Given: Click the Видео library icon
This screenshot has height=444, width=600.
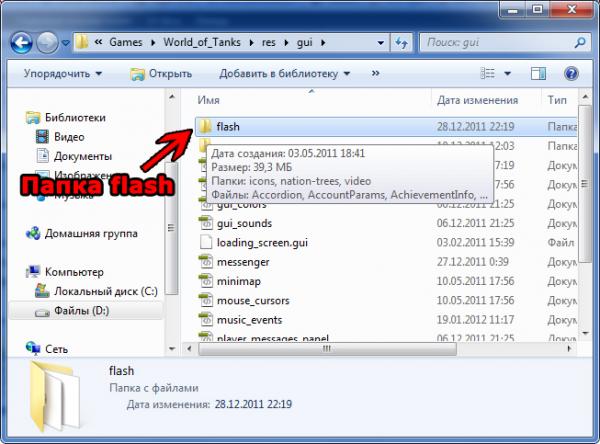Looking at the screenshot, I should coord(42,137).
